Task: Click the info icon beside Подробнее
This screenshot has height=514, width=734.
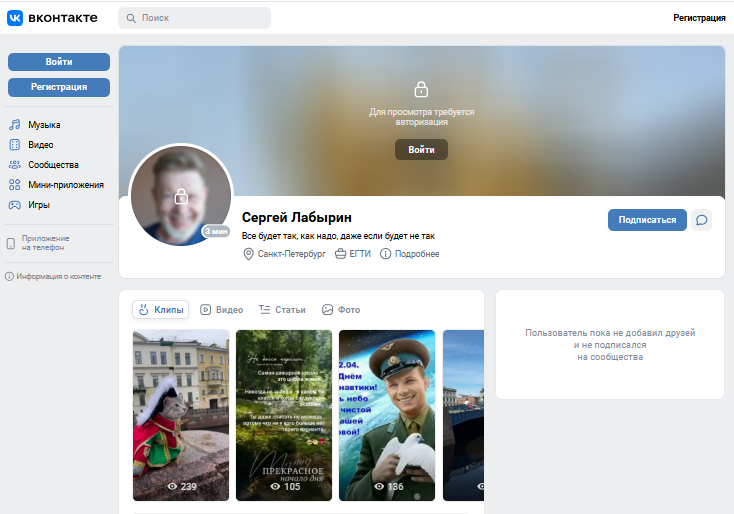Action: tap(385, 254)
